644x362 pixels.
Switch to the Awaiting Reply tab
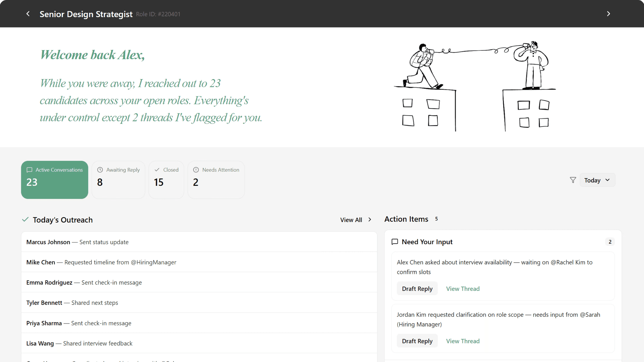click(118, 180)
